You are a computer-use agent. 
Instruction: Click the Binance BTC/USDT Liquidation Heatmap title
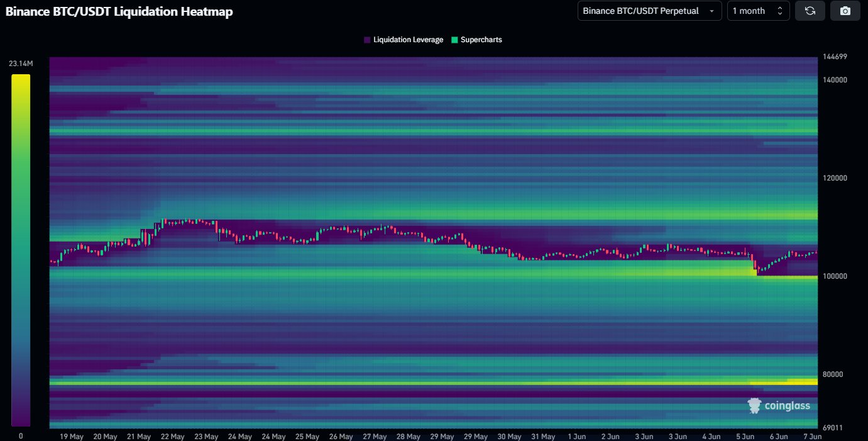tap(119, 11)
